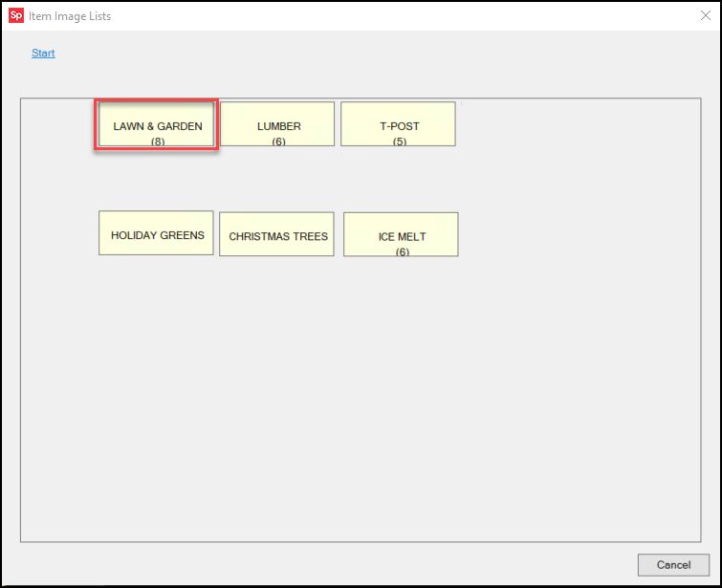Viewport: 722px width, 588px height.
Task: Click the Start breadcrumb link
Action: tap(43, 54)
